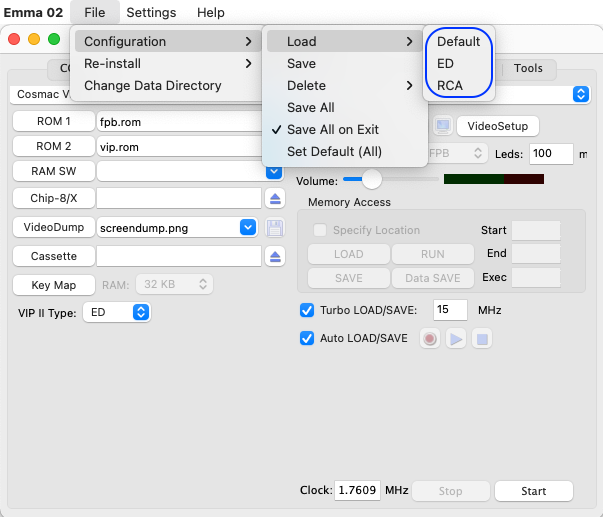Choose Change Data Directory
Screen dimensions: 603x517
coord(166,85)
